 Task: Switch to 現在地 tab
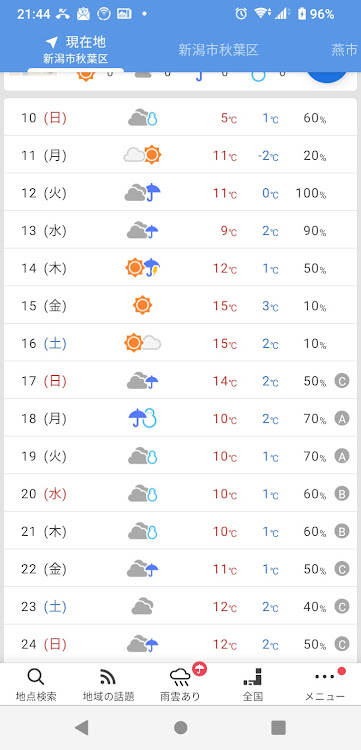tap(76, 50)
